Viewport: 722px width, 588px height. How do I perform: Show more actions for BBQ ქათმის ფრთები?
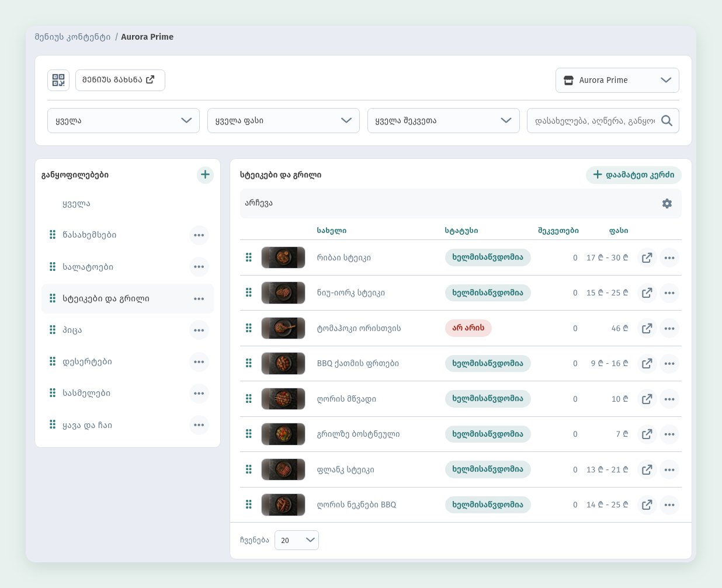pyautogui.click(x=669, y=364)
